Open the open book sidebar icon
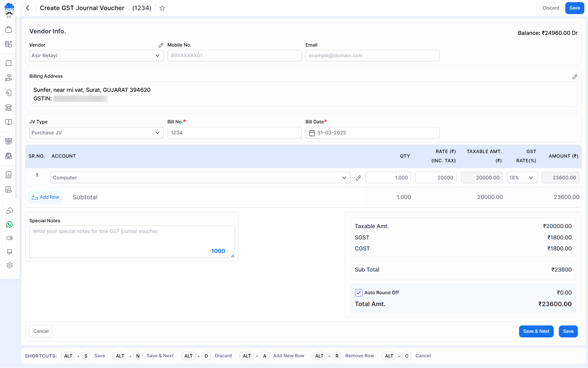 click(x=9, y=122)
